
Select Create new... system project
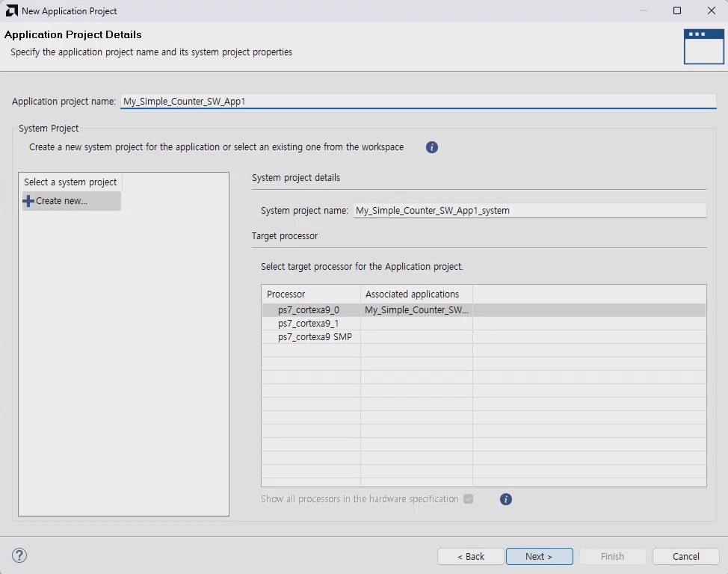tap(72, 201)
